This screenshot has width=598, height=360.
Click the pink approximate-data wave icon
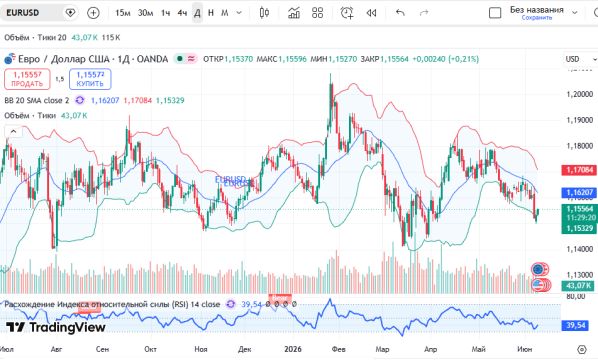(x=191, y=59)
